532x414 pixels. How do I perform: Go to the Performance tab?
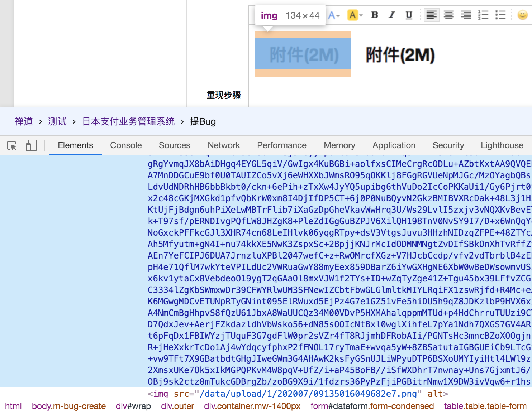[x=282, y=145]
